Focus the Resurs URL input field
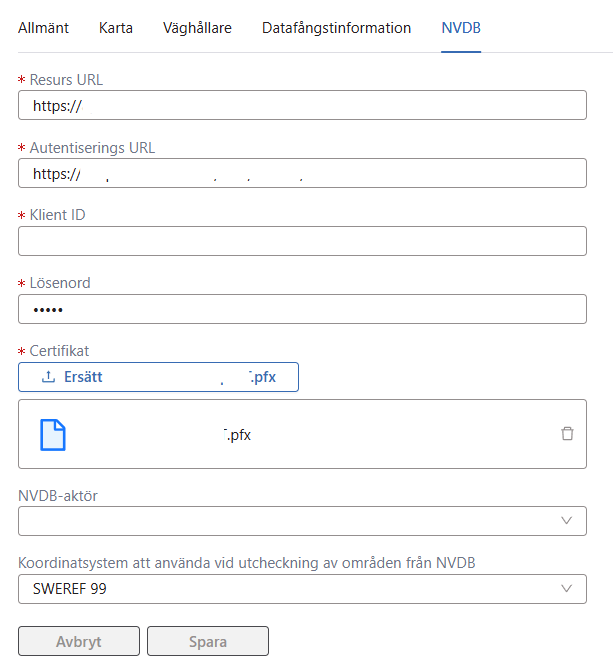 click(x=302, y=105)
